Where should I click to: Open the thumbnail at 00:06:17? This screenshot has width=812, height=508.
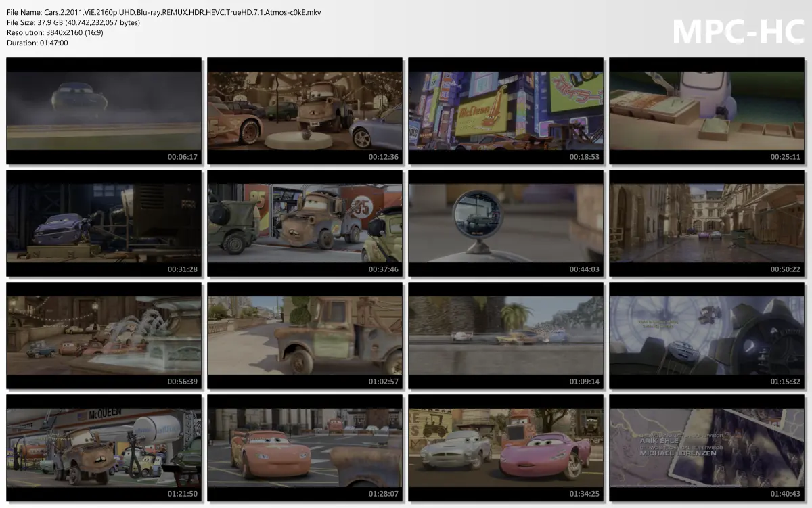(x=104, y=112)
